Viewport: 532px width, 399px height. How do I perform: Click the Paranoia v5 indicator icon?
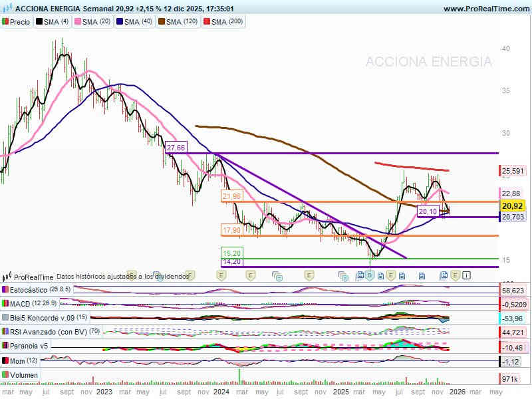tap(5, 346)
